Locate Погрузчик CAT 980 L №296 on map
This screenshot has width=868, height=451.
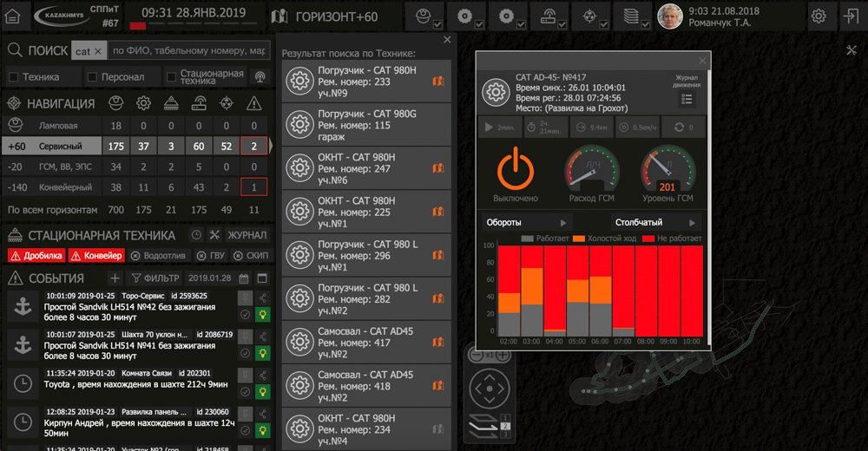437,255
